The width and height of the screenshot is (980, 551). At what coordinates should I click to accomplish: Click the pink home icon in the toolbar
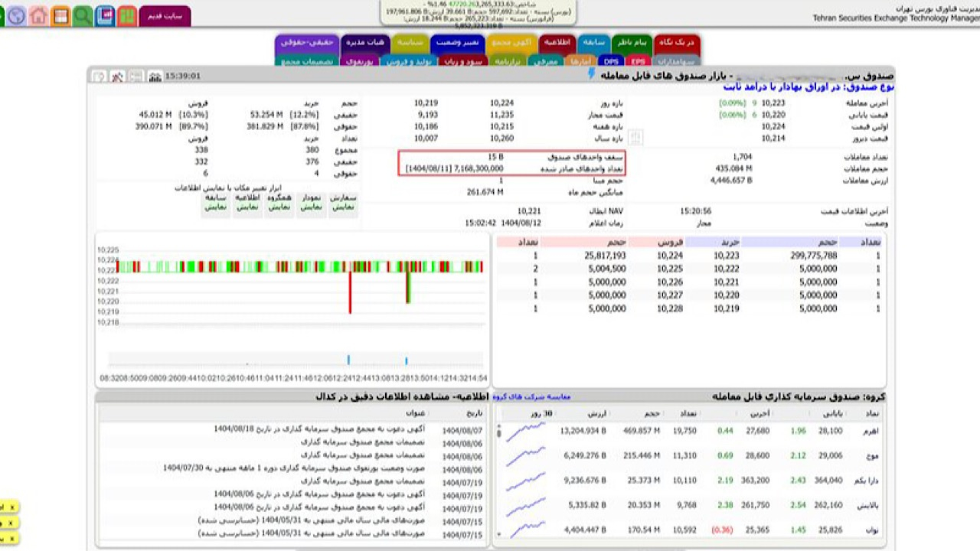[38, 15]
